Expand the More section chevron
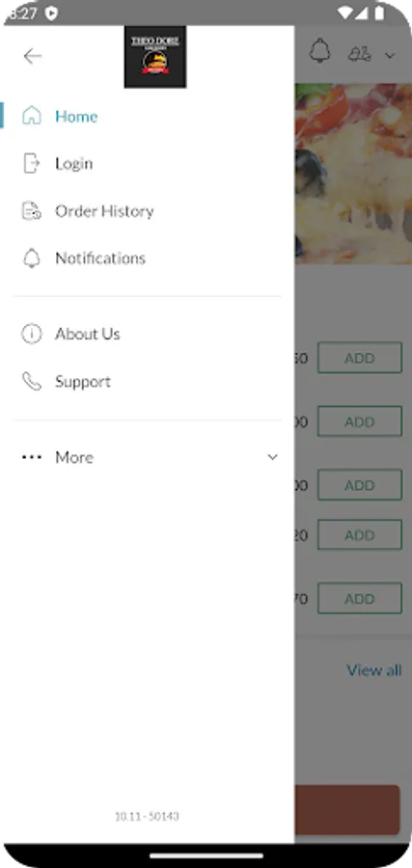The height and width of the screenshot is (868, 412). (272, 457)
